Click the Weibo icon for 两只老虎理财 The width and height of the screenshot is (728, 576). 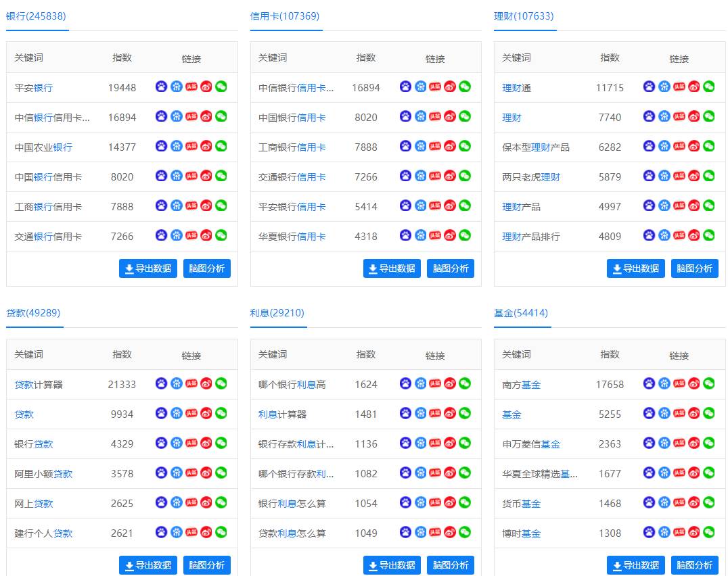[x=693, y=176]
